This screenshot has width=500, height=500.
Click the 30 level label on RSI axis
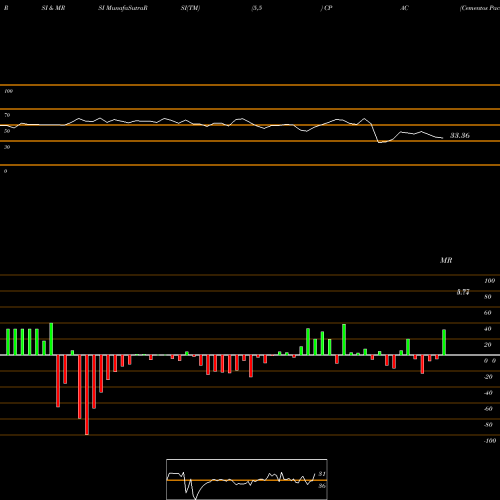[x=7, y=147]
